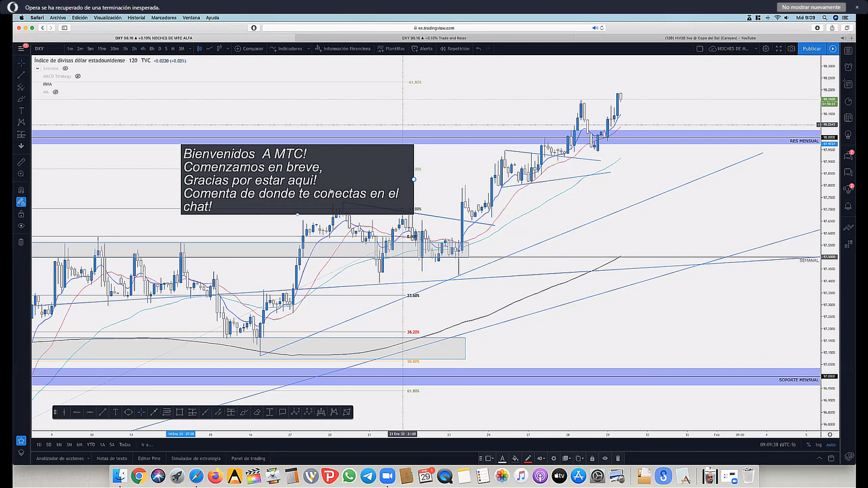Toggle lock all drawing tools in sidebar
868x488 pixels.
pyautogui.click(x=21, y=214)
